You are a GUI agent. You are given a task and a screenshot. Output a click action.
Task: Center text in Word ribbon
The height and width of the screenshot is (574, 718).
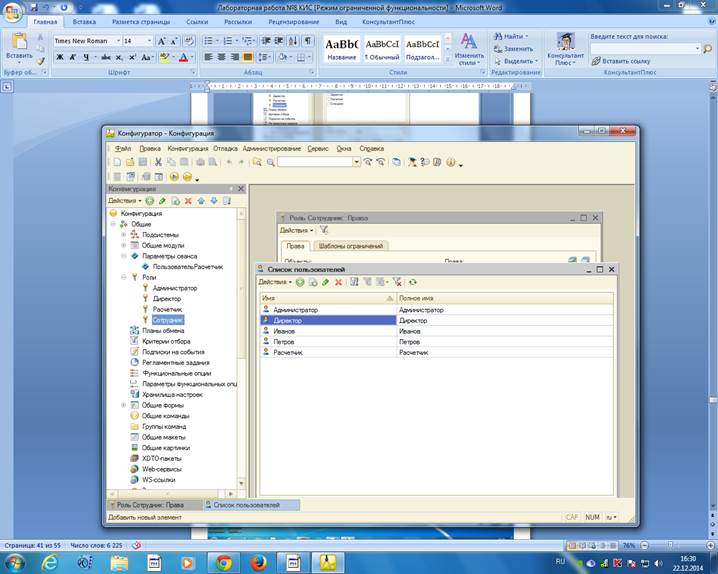pyautogui.click(x=222, y=57)
